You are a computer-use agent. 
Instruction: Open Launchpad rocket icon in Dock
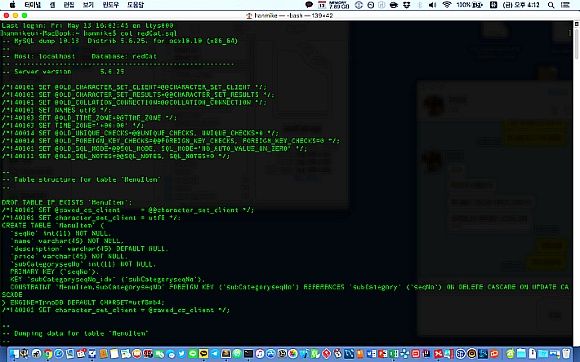pos(36,354)
